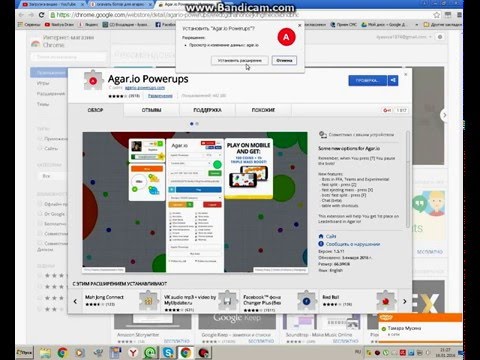Toggle the Офлайн filter checkbox
The height and width of the screenshot is (360, 480).
click(40, 204)
